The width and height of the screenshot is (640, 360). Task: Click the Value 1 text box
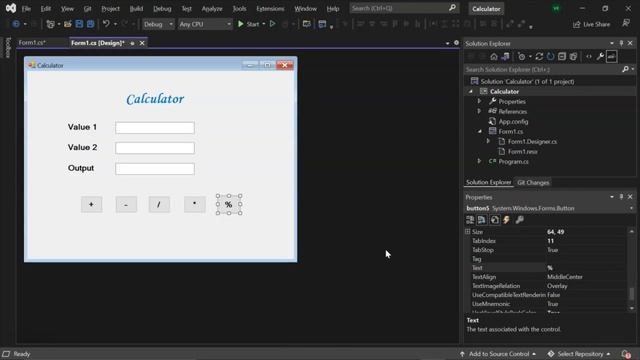[x=155, y=128]
